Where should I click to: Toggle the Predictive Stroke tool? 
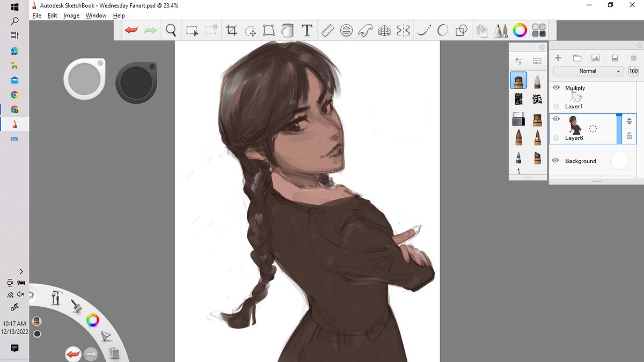click(443, 31)
